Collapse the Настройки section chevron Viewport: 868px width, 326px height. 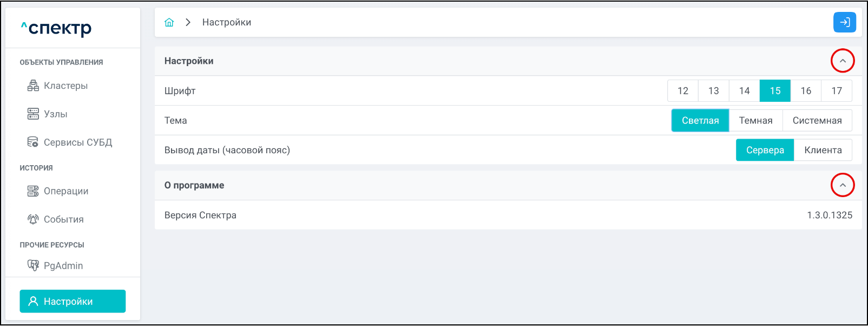[x=843, y=61]
